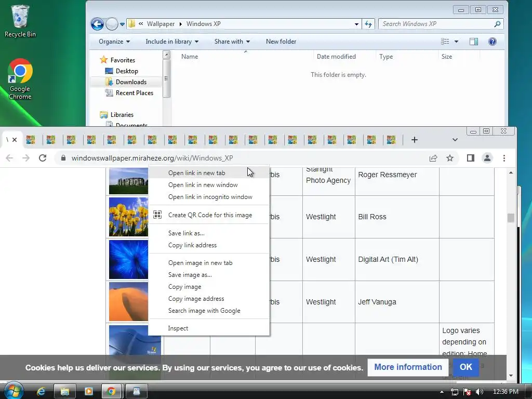Click the orange dune wallpaper thumbnail
The width and height of the screenshot is (532, 399).
129,302
